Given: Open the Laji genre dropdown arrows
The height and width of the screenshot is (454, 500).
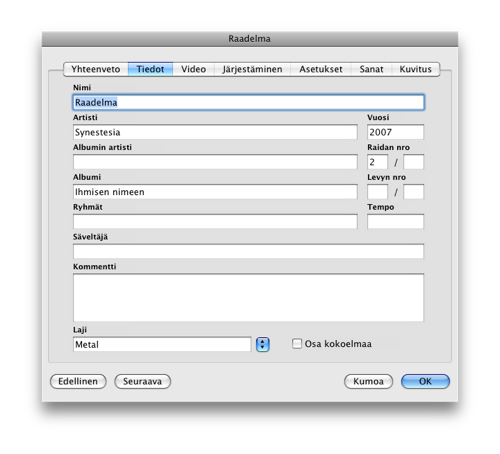Looking at the screenshot, I should coord(262,344).
